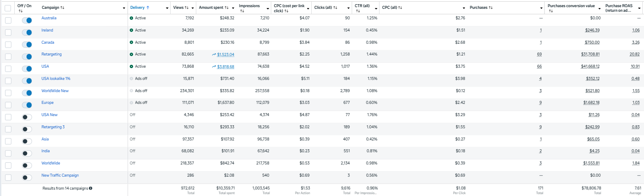Screen dimensions: 644x196
Task: Click the Impressions column header
Action: [x=249, y=6]
